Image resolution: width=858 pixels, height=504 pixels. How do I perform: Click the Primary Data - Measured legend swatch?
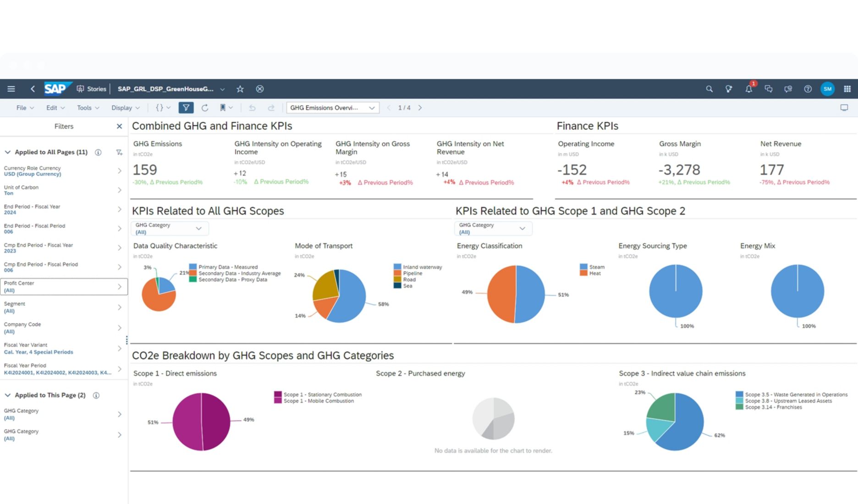(193, 267)
